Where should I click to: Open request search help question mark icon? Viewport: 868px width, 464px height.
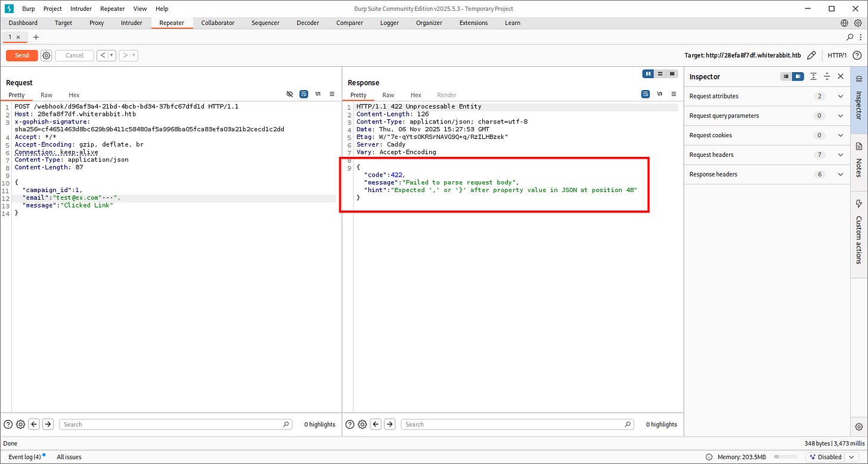tap(8, 424)
